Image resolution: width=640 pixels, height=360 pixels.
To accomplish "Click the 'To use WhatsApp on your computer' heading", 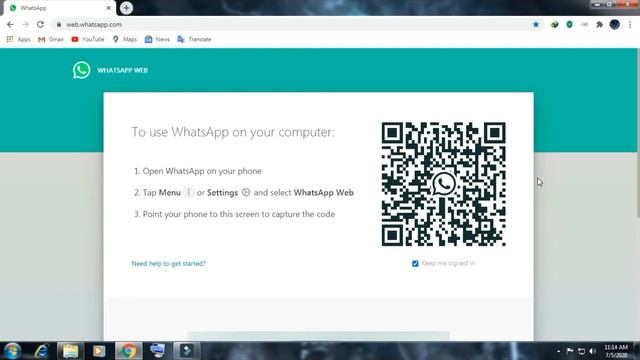I will point(233,132).
